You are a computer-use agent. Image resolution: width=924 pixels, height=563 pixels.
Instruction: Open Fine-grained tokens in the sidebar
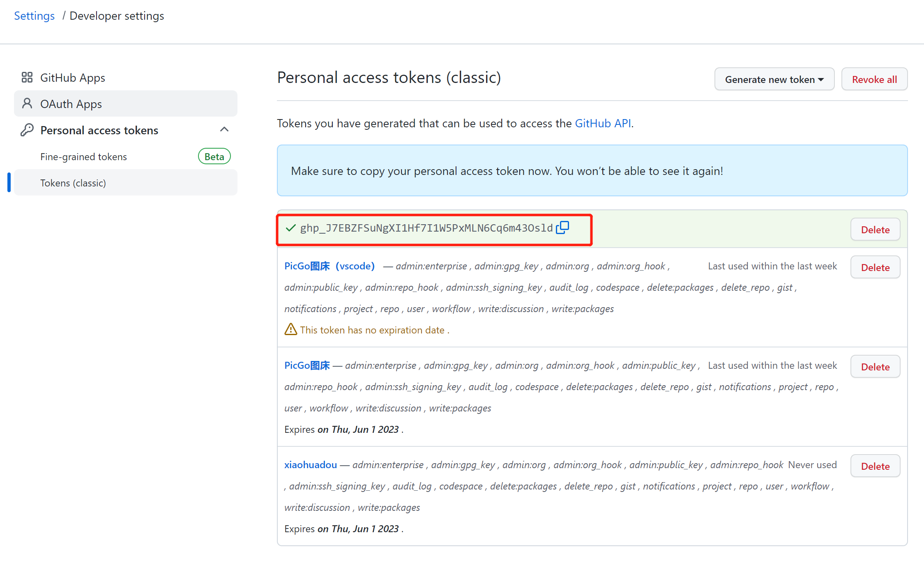tap(83, 157)
